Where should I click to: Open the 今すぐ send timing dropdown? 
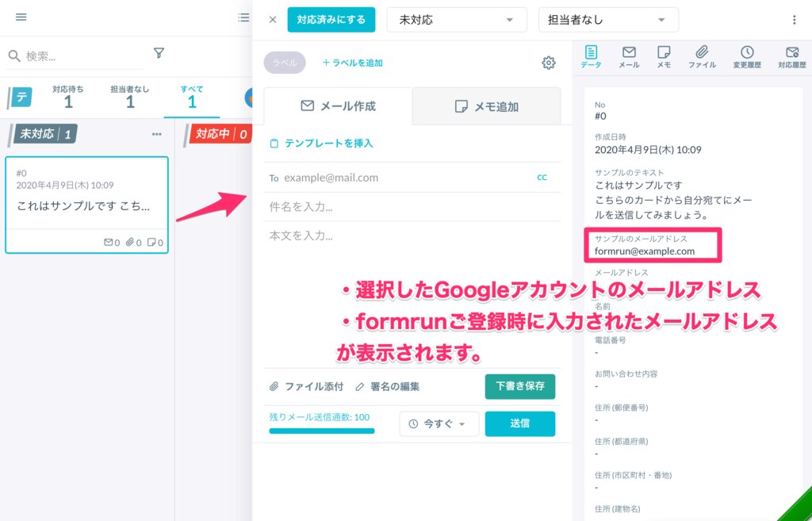click(x=439, y=423)
